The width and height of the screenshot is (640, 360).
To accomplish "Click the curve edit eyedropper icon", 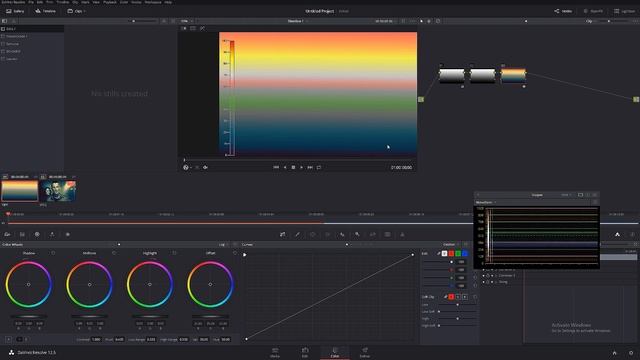I will (x=438, y=253).
